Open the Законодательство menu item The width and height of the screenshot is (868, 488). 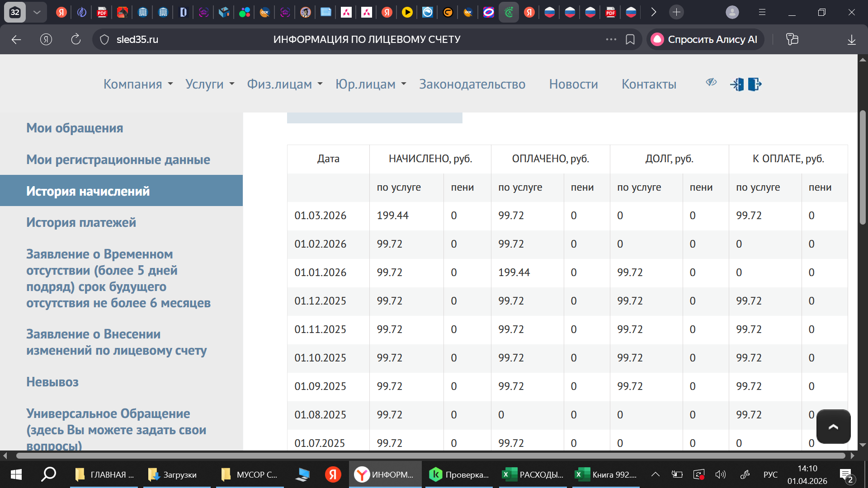tap(472, 84)
